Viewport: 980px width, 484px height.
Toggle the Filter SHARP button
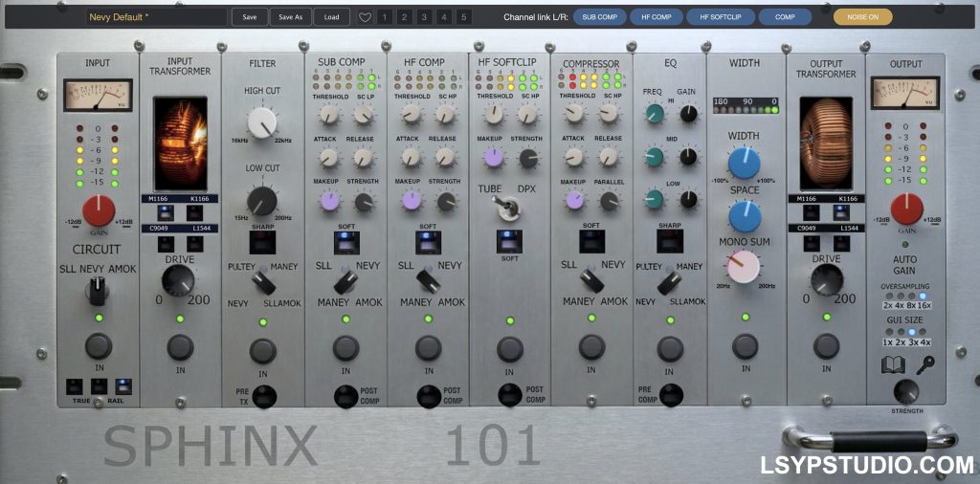pos(262,242)
